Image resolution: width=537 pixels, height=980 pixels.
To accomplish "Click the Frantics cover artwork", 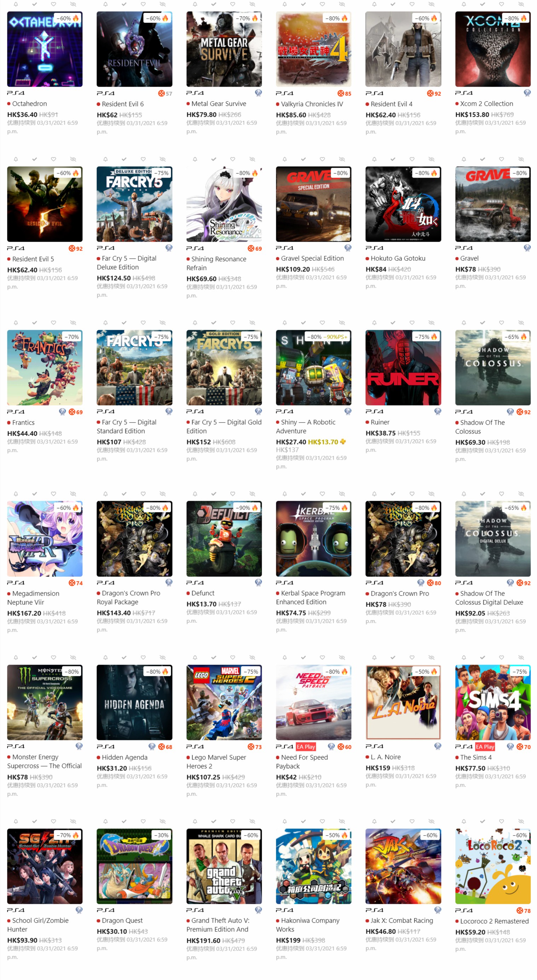I will click(45, 367).
